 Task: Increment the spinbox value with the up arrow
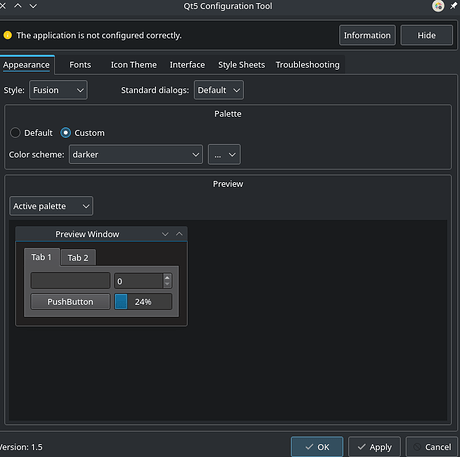click(167, 277)
